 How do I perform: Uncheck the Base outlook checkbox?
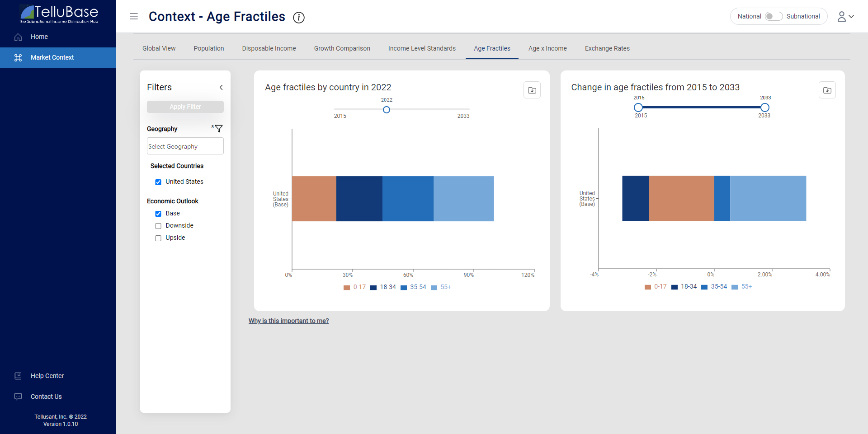click(158, 214)
